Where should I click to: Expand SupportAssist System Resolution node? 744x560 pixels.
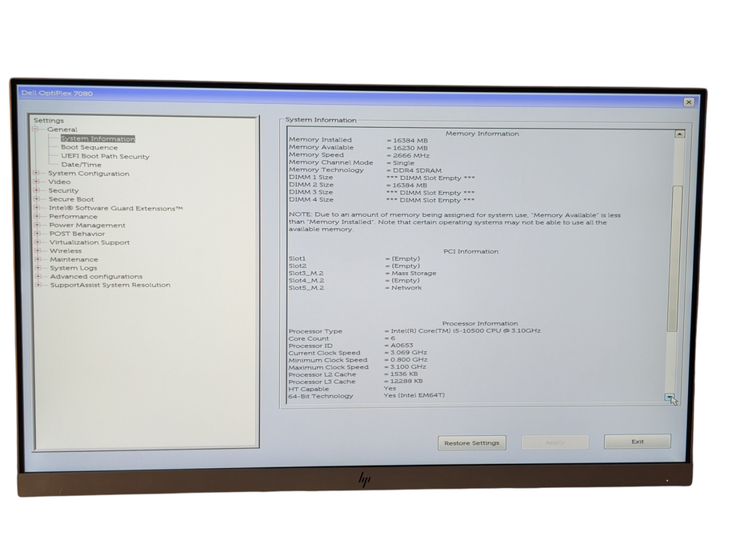point(39,285)
